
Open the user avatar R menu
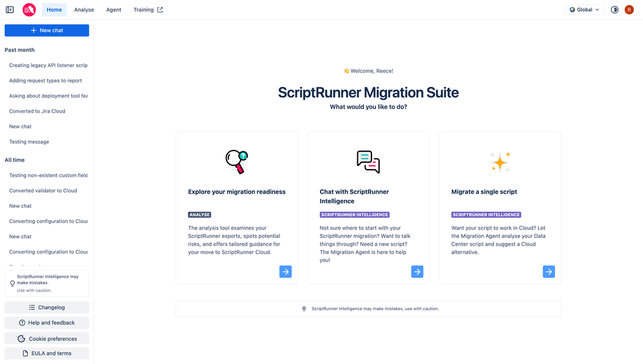(x=629, y=10)
